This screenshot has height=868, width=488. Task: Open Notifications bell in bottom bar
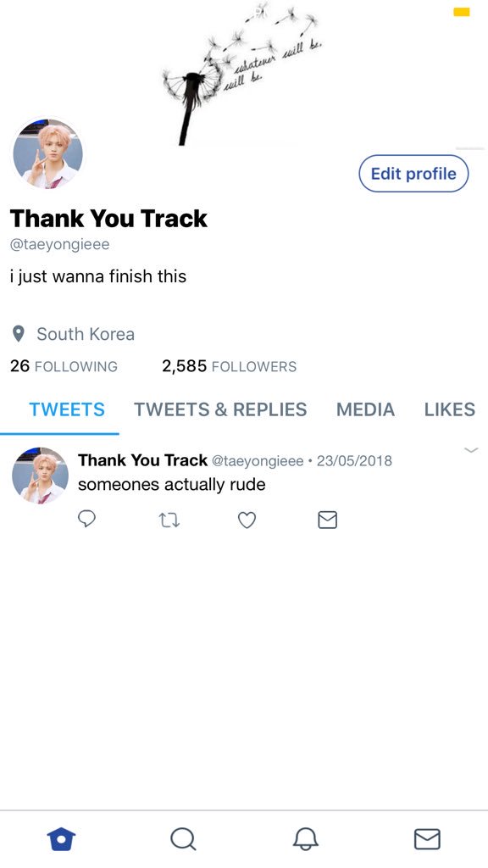[305, 838]
